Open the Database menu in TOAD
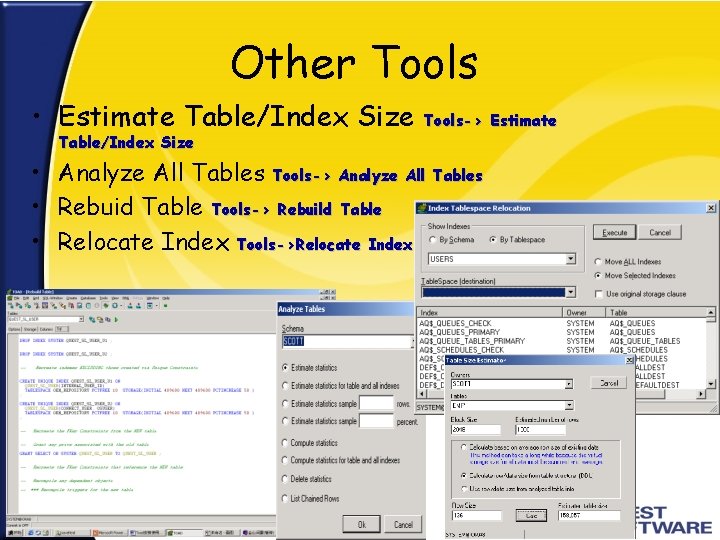Viewport: 720px width, 540px height. (x=88, y=298)
